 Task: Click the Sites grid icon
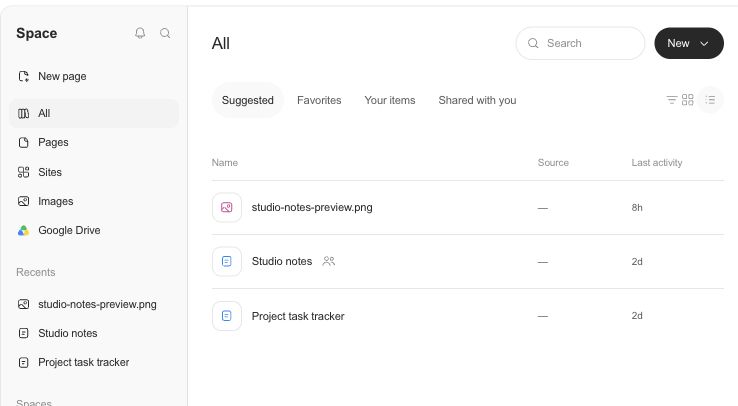pyautogui.click(x=24, y=172)
